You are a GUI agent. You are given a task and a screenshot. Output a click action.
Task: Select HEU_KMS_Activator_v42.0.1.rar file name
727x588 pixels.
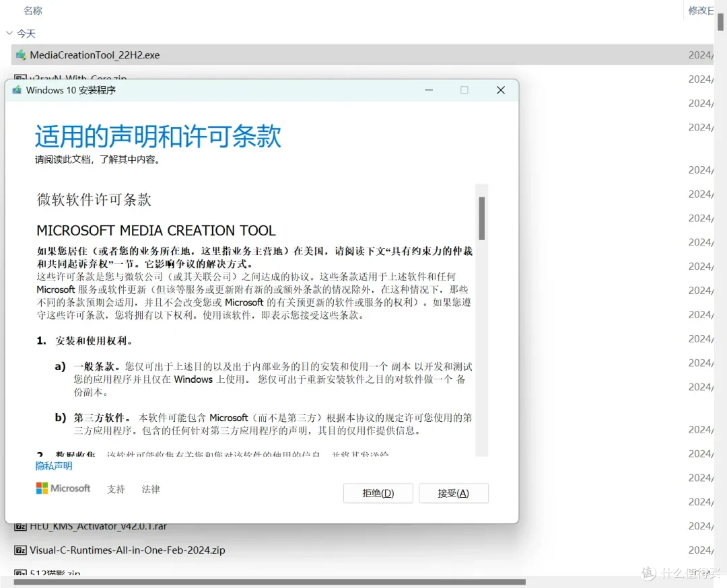tap(98, 527)
